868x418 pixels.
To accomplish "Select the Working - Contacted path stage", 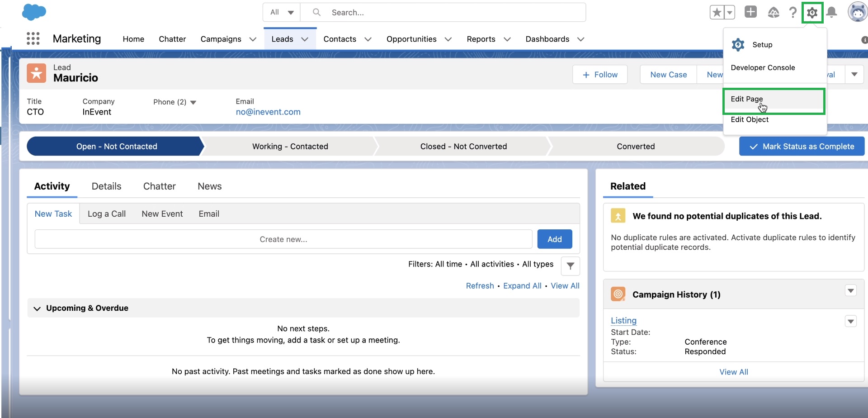I will 290,147.
